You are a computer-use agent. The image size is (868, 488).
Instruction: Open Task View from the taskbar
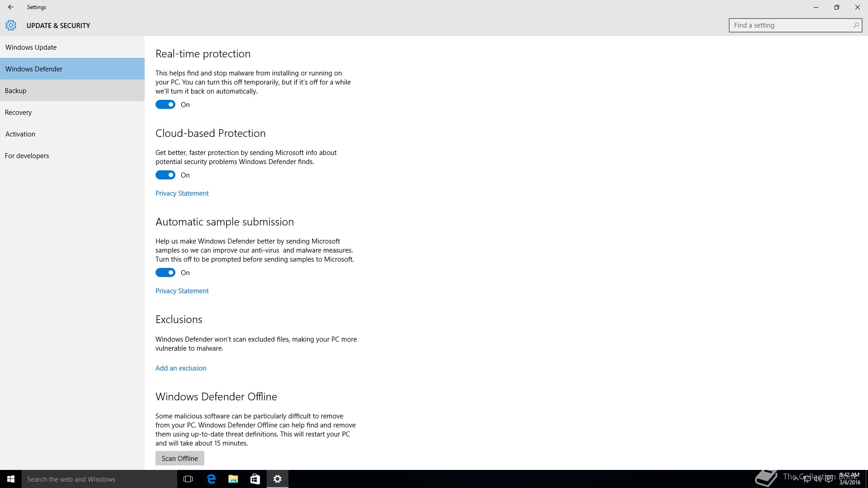point(188,479)
